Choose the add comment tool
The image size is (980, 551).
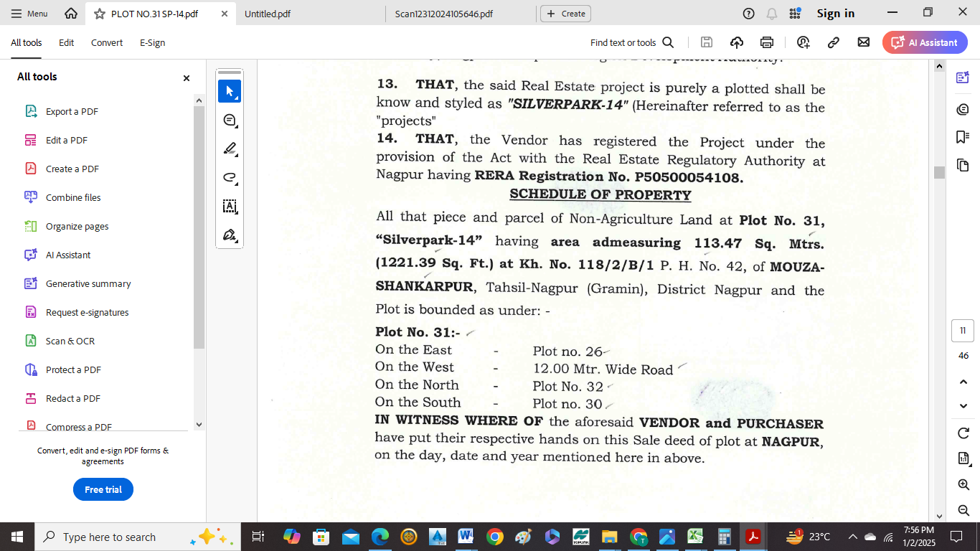click(x=230, y=120)
